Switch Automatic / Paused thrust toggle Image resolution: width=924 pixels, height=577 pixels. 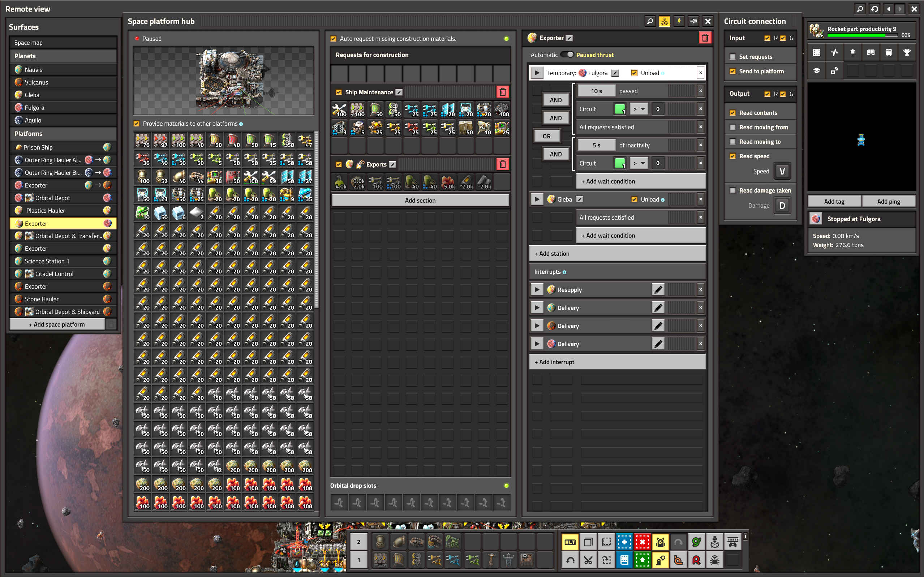(567, 55)
